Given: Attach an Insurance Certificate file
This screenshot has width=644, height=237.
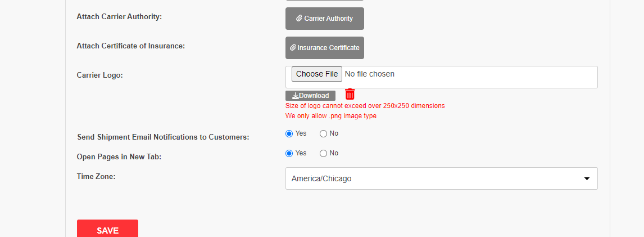Looking at the screenshot, I should coord(324,47).
